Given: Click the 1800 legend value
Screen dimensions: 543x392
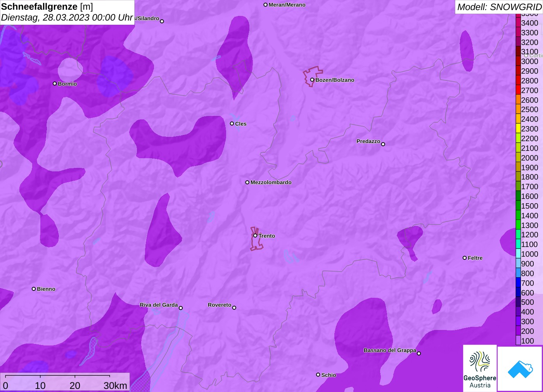Looking at the screenshot, I should click(x=529, y=177).
